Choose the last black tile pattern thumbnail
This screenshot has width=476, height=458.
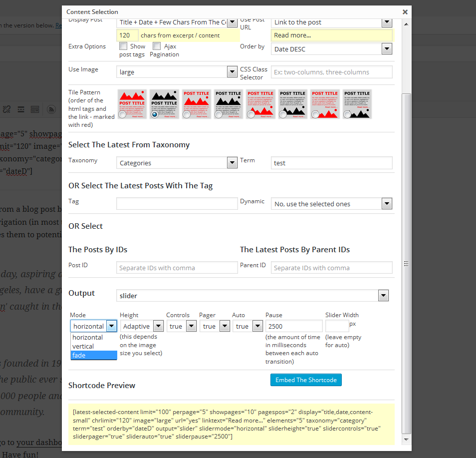coord(357,104)
